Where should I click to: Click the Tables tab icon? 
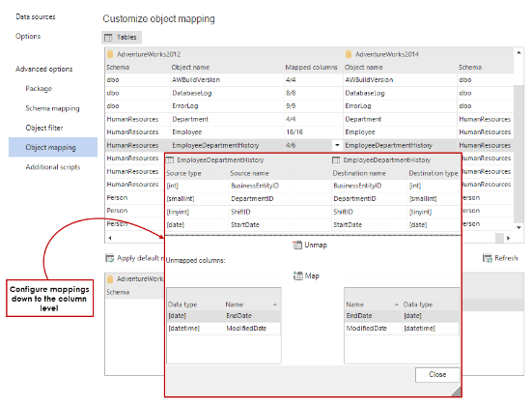tap(108, 38)
